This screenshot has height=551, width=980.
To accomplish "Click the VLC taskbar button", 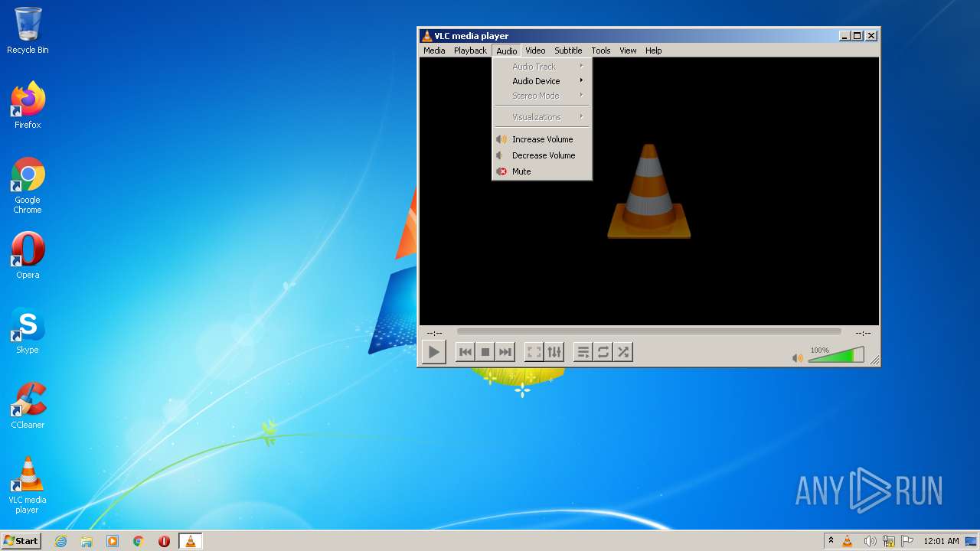I will [190, 541].
